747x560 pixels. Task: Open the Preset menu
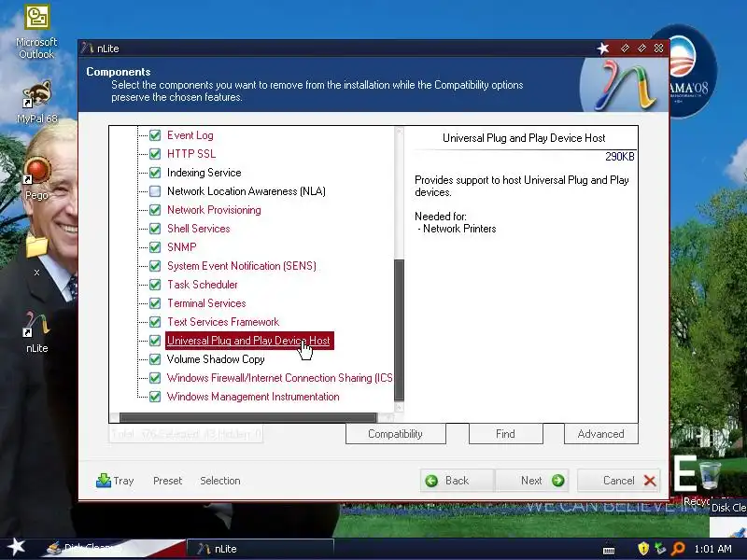point(168,481)
